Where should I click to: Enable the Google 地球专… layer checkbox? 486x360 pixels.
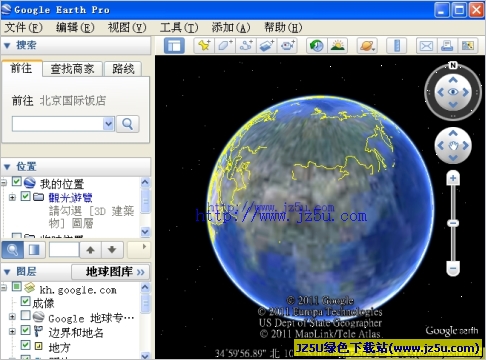pos(25,315)
